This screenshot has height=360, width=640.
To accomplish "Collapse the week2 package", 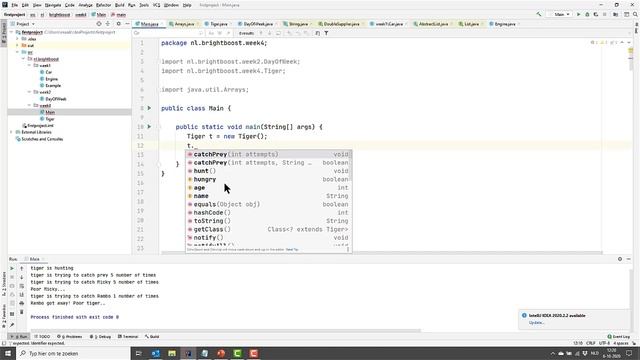I will 29,92.
